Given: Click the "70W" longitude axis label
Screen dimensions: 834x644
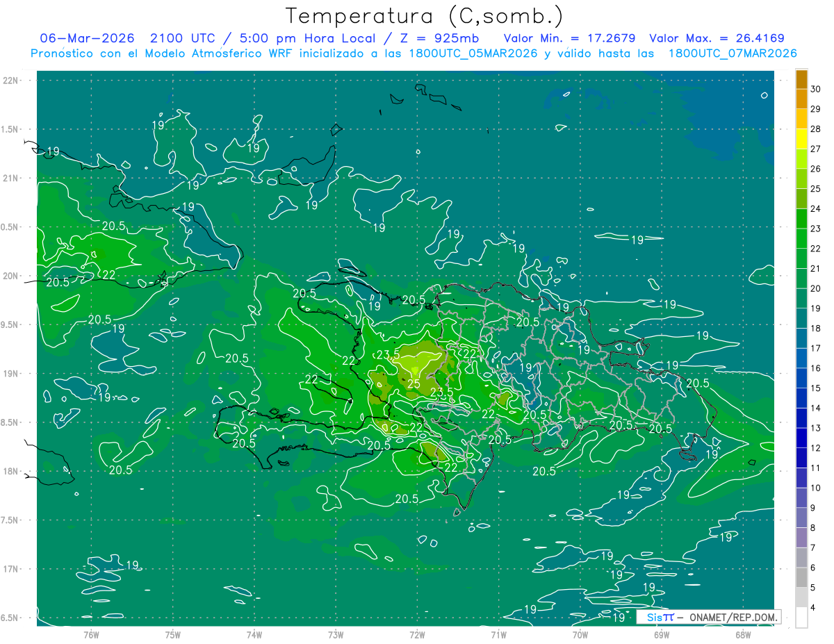Looking at the screenshot, I should tap(580, 635).
